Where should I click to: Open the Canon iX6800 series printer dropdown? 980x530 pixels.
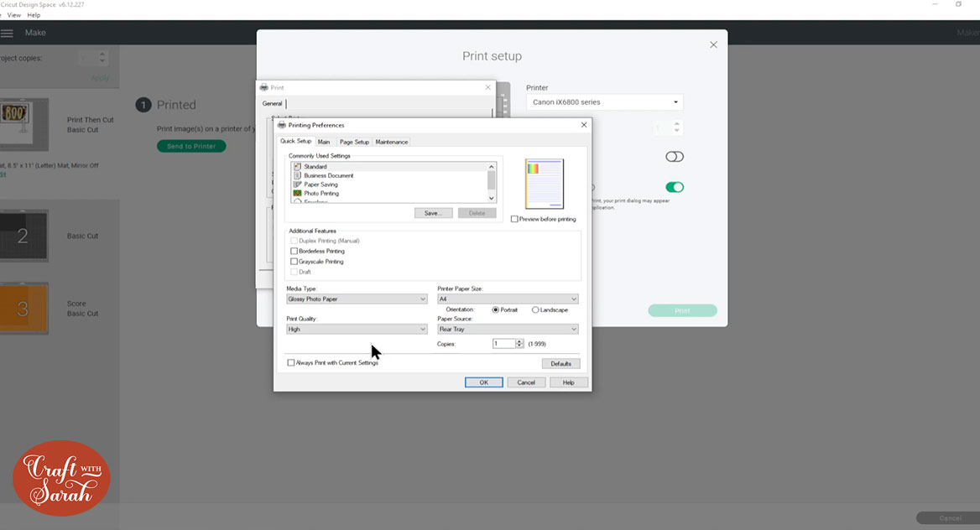(x=605, y=101)
